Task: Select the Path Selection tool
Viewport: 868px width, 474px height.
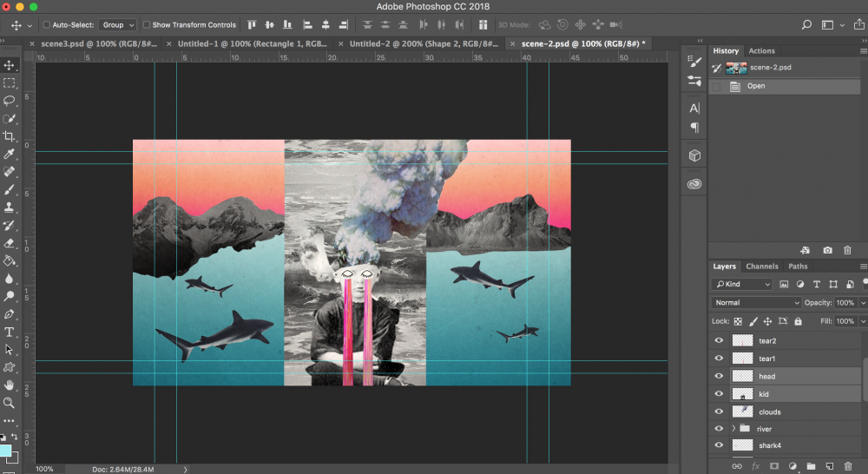Action: click(9, 349)
